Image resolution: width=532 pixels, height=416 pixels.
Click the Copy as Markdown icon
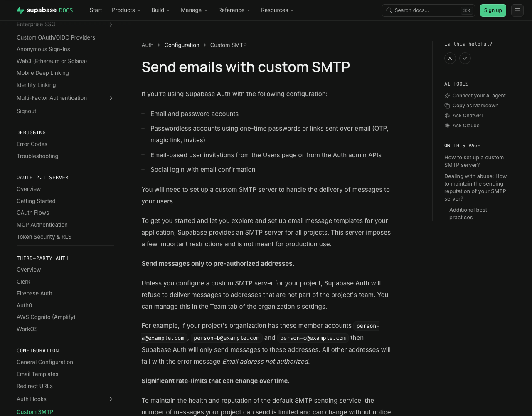point(447,106)
